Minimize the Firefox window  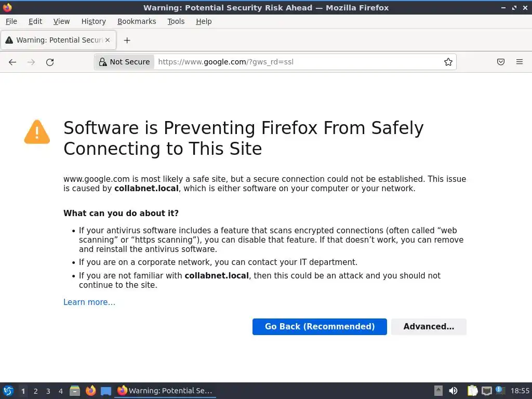(503, 7)
